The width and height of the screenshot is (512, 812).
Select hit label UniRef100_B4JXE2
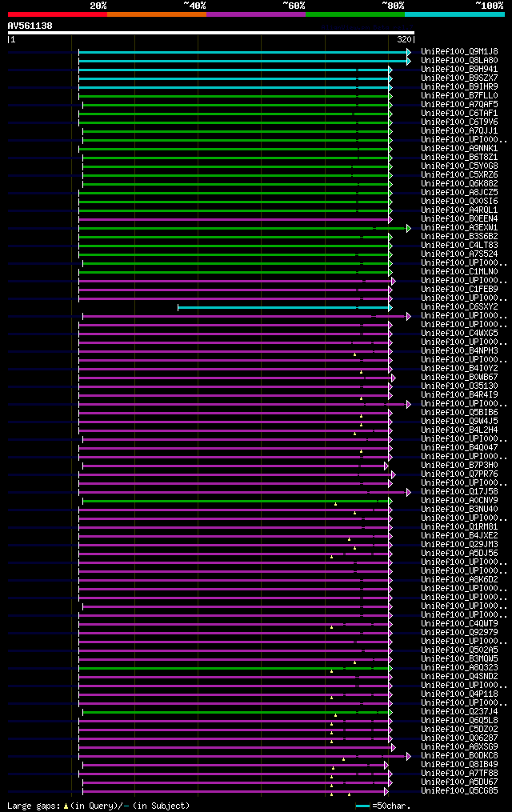click(459, 536)
